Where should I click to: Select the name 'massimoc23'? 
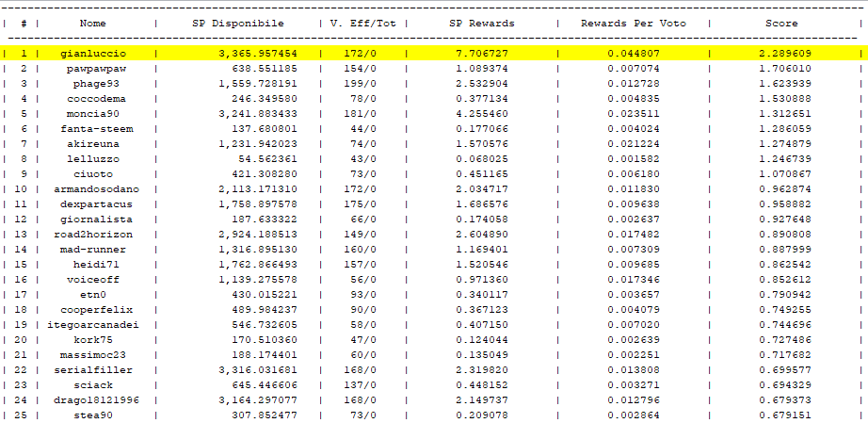[93, 354]
